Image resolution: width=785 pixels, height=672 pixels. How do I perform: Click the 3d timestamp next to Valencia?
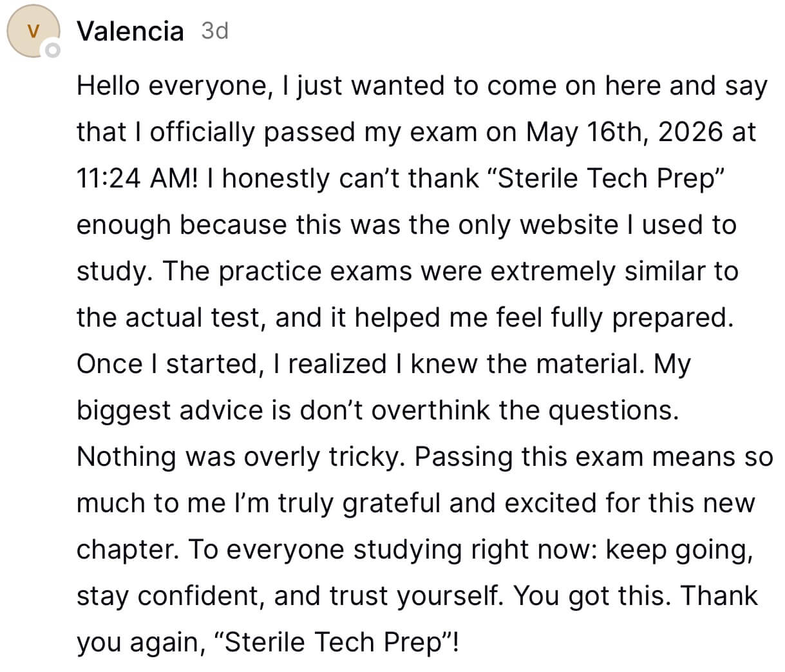pyautogui.click(x=214, y=30)
